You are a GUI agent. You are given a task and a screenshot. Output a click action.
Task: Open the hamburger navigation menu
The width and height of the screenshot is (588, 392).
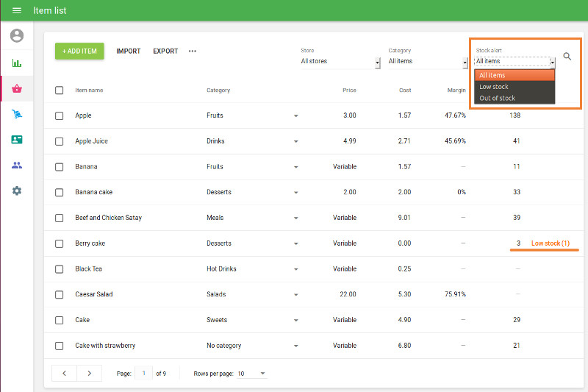[x=17, y=10]
